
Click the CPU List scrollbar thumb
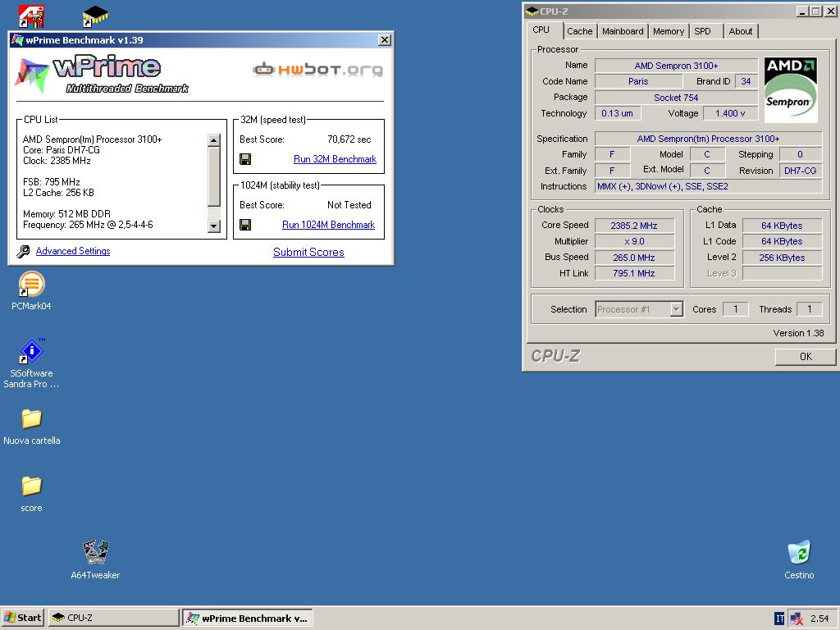click(214, 176)
